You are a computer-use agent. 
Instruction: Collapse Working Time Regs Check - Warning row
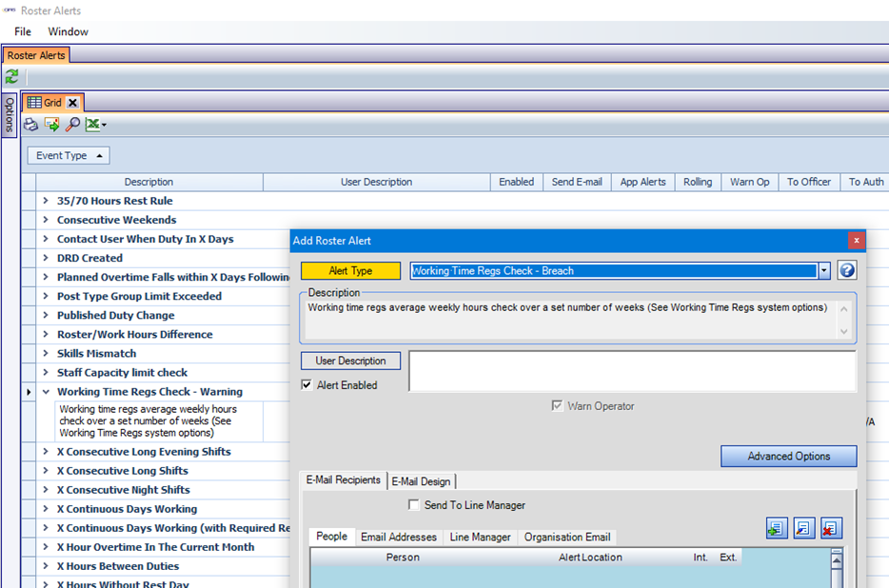coord(46,391)
